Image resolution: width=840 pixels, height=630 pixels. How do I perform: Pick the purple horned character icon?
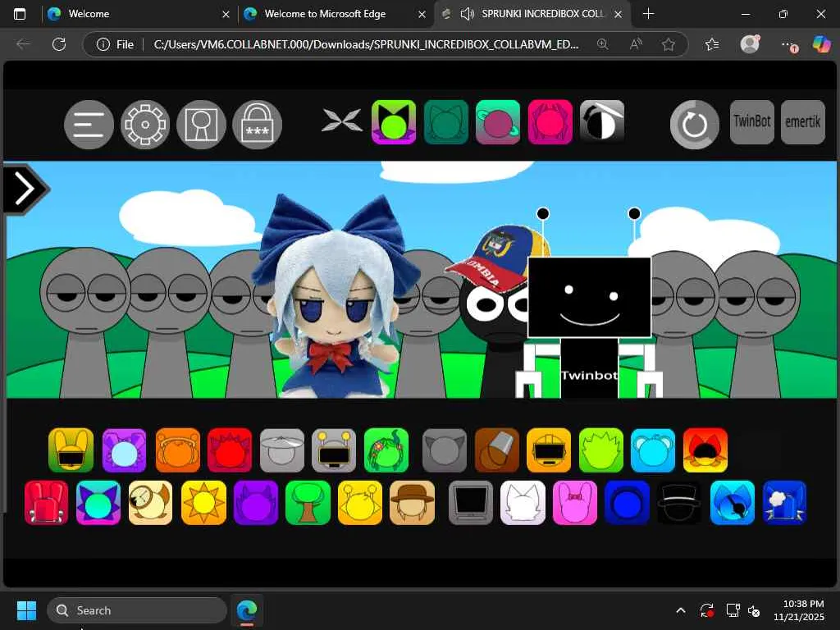(256, 503)
